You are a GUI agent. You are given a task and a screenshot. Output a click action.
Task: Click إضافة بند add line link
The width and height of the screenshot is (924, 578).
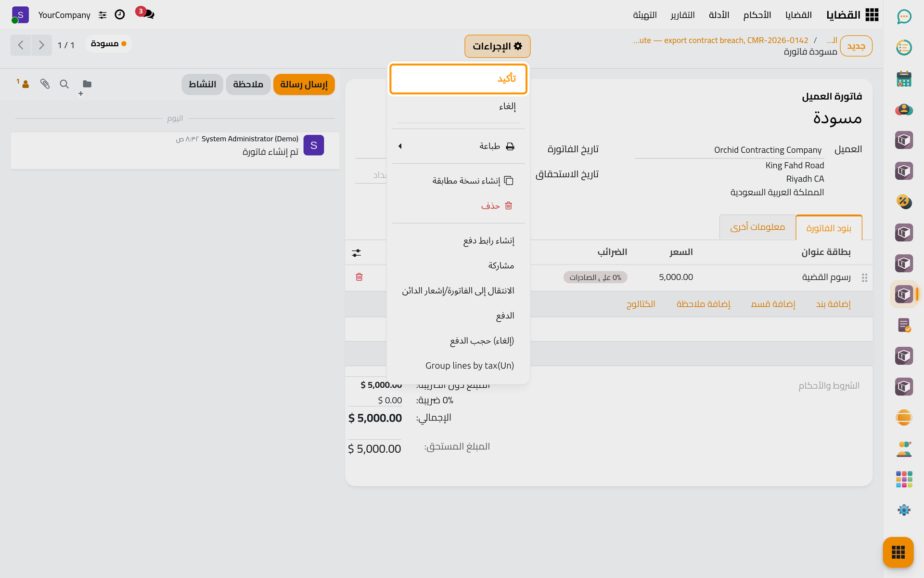(833, 304)
